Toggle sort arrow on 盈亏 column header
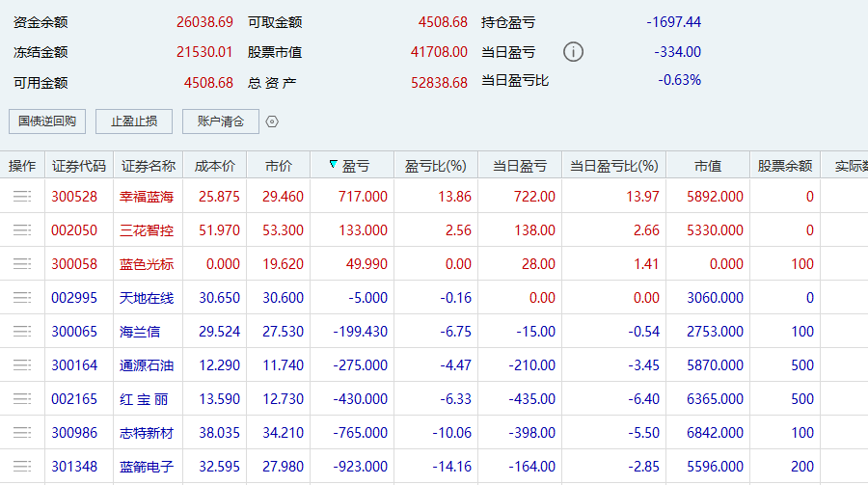This screenshot has height=485, width=868. coord(334,165)
